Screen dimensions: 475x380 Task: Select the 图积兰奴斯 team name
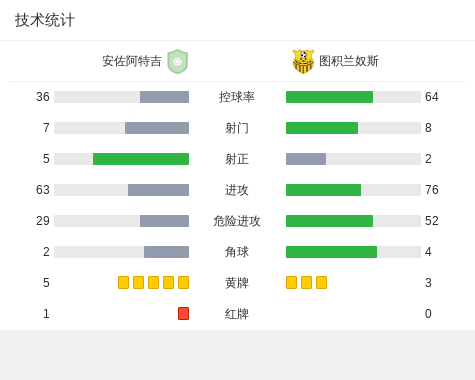349,61
